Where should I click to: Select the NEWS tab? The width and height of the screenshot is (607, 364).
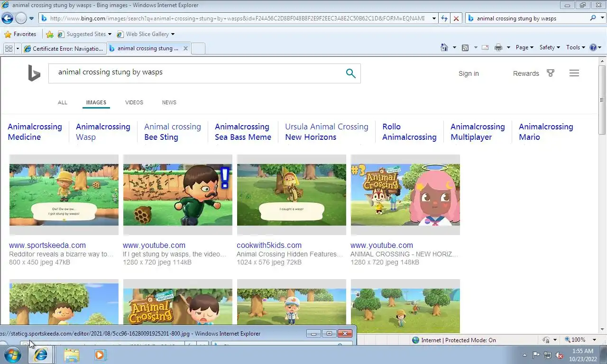tap(169, 102)
